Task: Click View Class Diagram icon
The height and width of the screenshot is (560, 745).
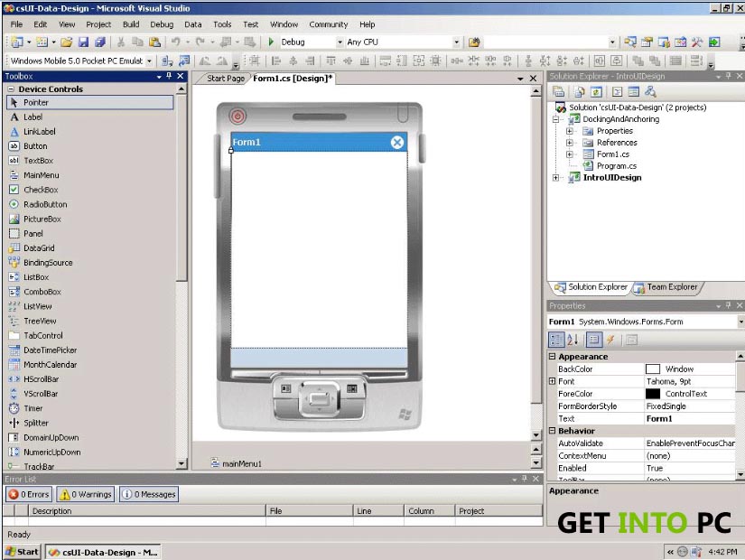Action: (650, 92)
